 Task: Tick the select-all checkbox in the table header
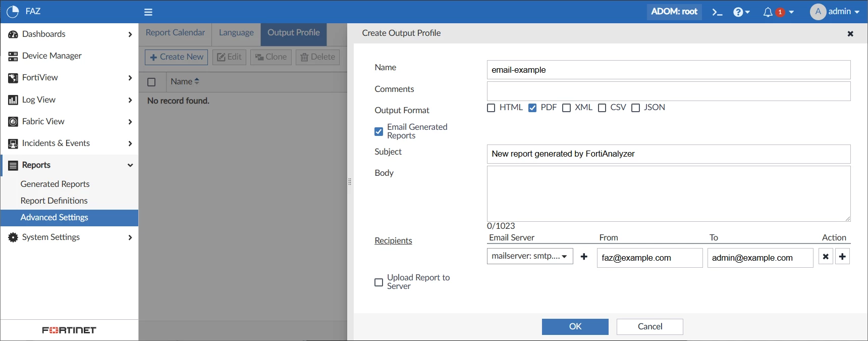point(151,82)
